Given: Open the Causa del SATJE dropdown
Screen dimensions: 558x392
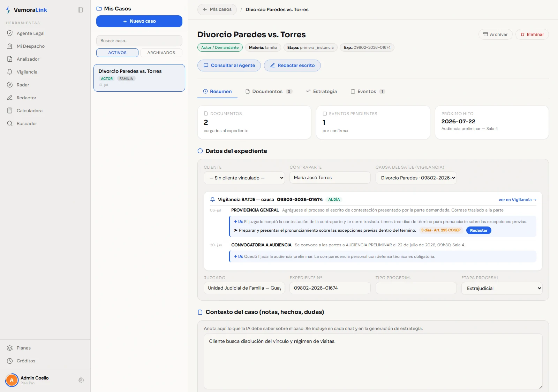Looking at the screenshot, I should pyautogui.click(x=416, y=178).
